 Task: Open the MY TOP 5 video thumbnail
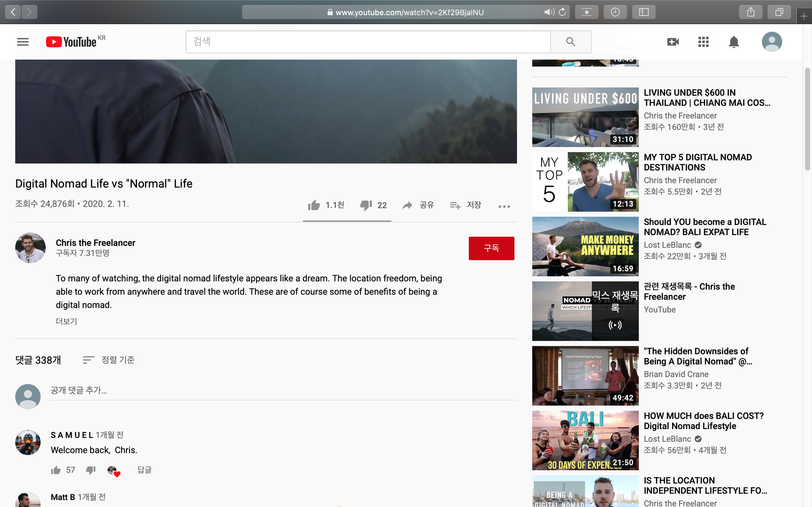point(585,182)
